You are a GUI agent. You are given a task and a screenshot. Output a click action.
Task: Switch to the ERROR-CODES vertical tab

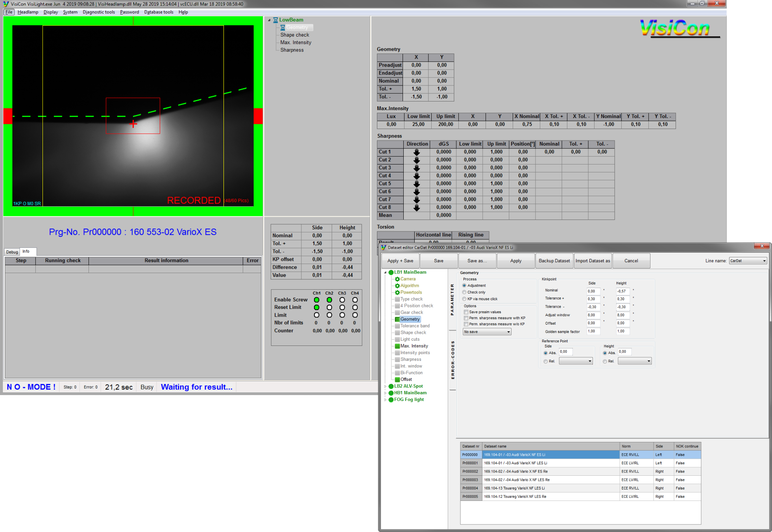point(452,360)
